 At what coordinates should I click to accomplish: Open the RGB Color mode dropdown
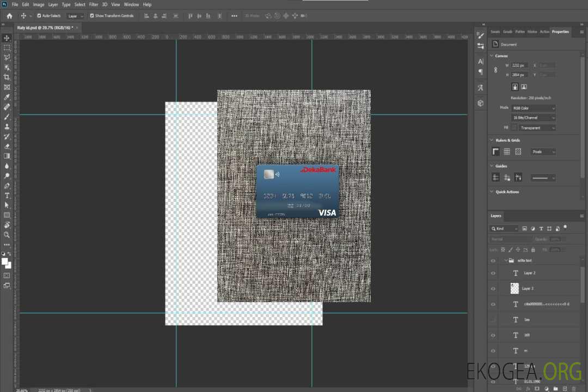click(533, 108)
